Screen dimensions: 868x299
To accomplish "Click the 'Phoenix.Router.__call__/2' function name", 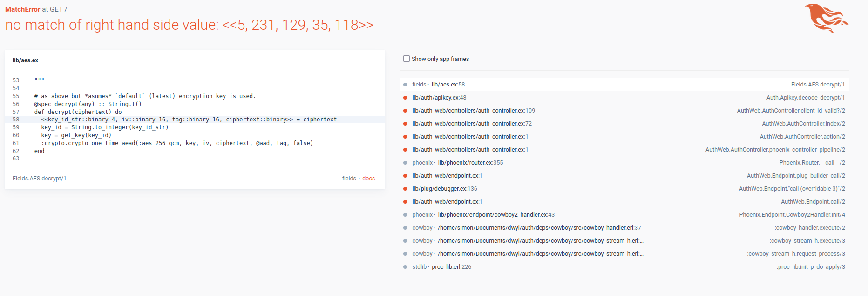I will (812, 163).
